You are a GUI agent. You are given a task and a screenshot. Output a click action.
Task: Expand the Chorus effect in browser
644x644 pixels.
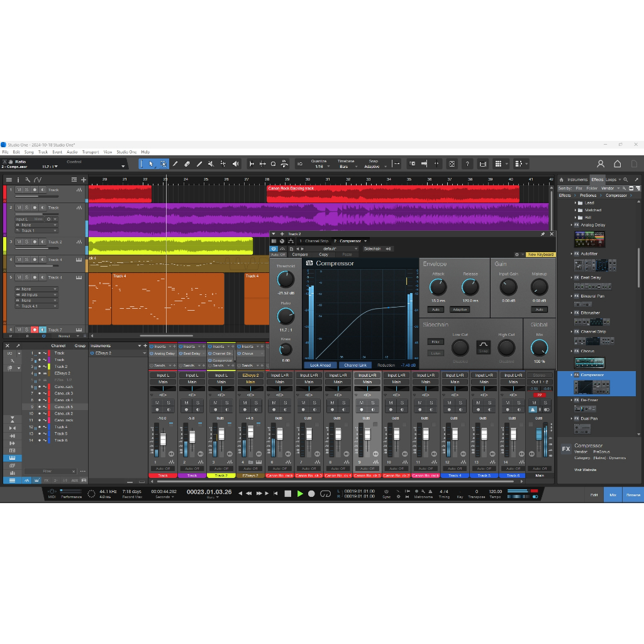point(572,351)
